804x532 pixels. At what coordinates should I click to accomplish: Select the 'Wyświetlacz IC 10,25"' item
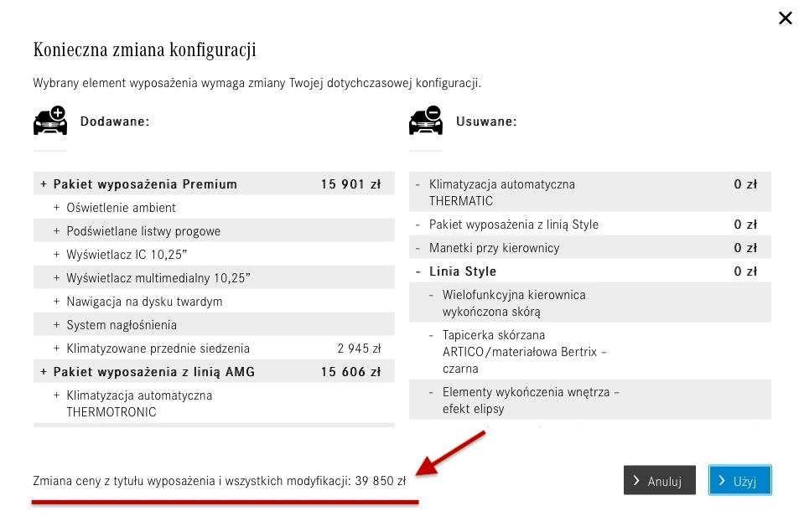pyautogui.click(x=214, y=254)
